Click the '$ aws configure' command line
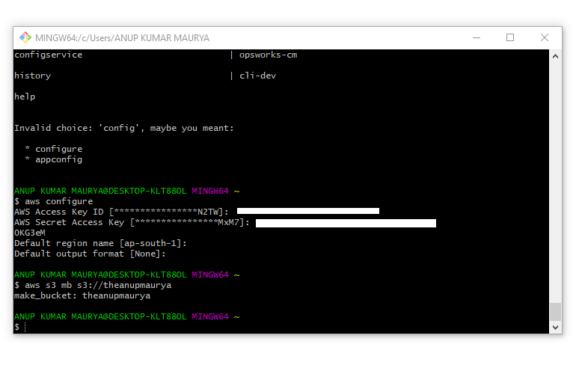 (x=53, y=202)
